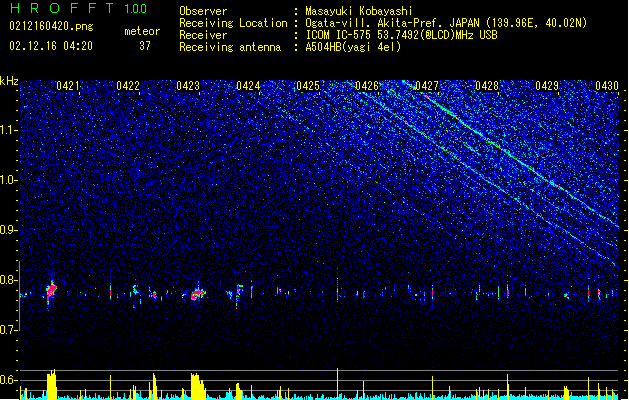This screenshot has height=400, width=629.
Task: Click the strong meteor echo near 0421
Action: (51, 290)
